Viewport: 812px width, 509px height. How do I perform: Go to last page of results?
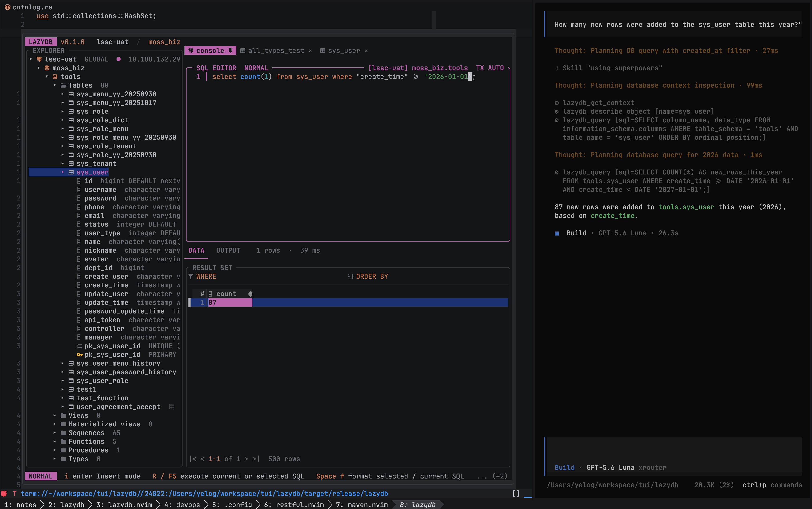click(256, 459)
